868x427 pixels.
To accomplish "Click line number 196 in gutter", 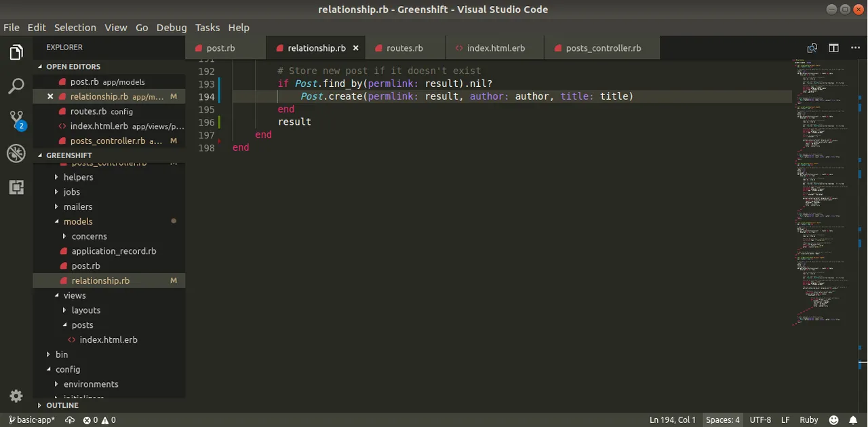I will pos(206,122).
